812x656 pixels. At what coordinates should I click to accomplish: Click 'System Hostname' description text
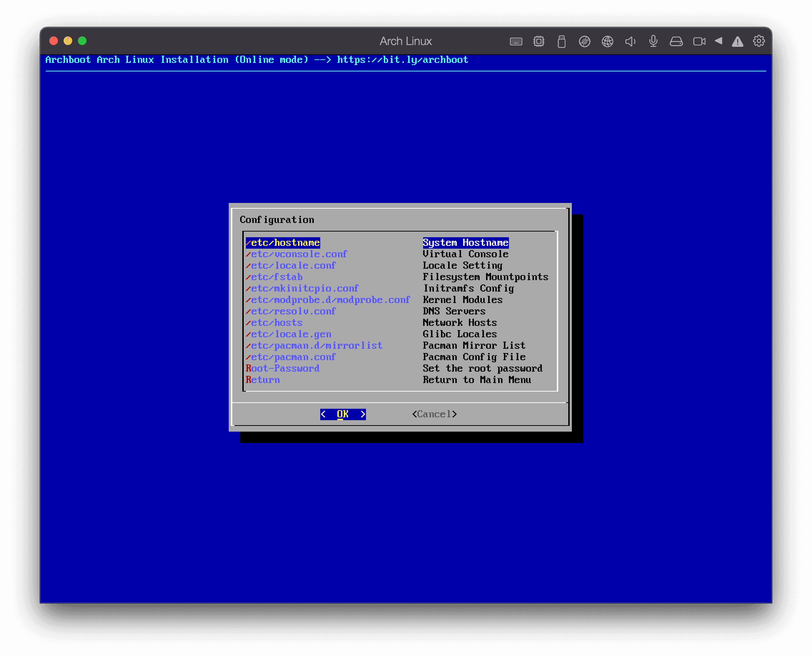tap(465, 243)
